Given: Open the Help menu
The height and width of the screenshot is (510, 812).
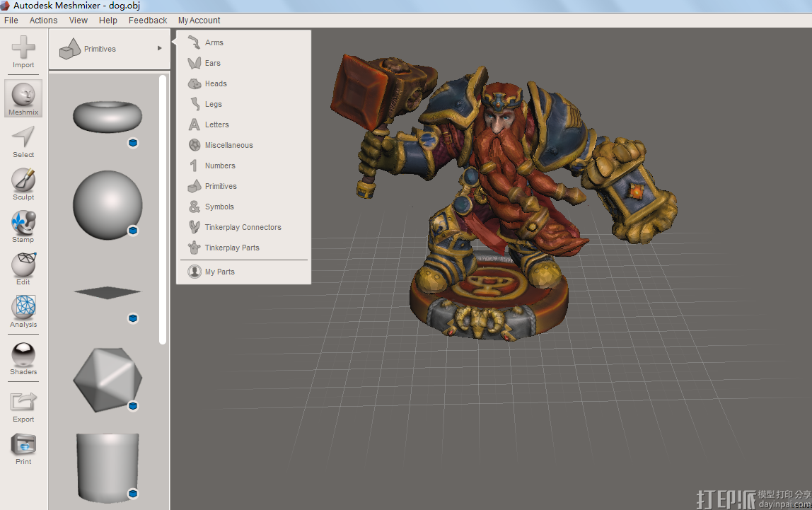Looking at the screenshot, I should coord(108,21).
